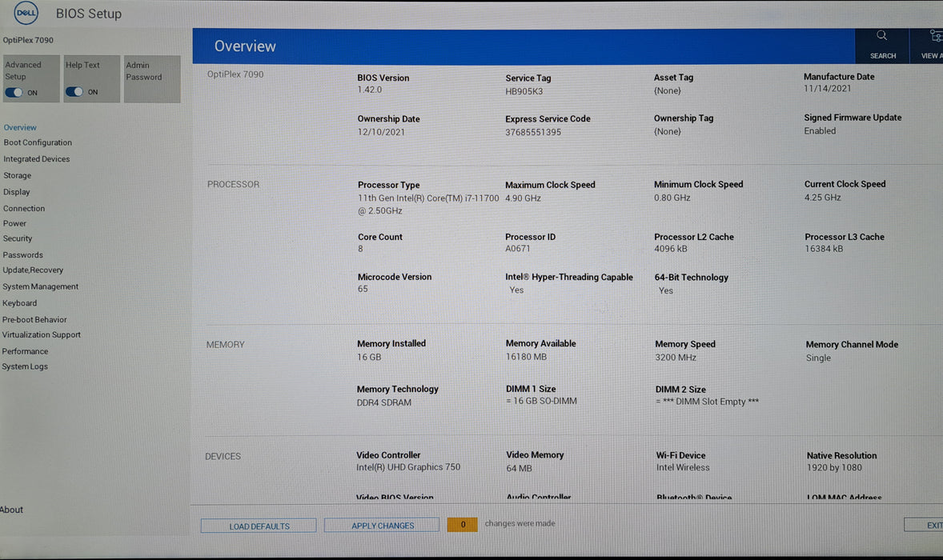Click Native Resolution 1920 by 1080

pos(834,467)
